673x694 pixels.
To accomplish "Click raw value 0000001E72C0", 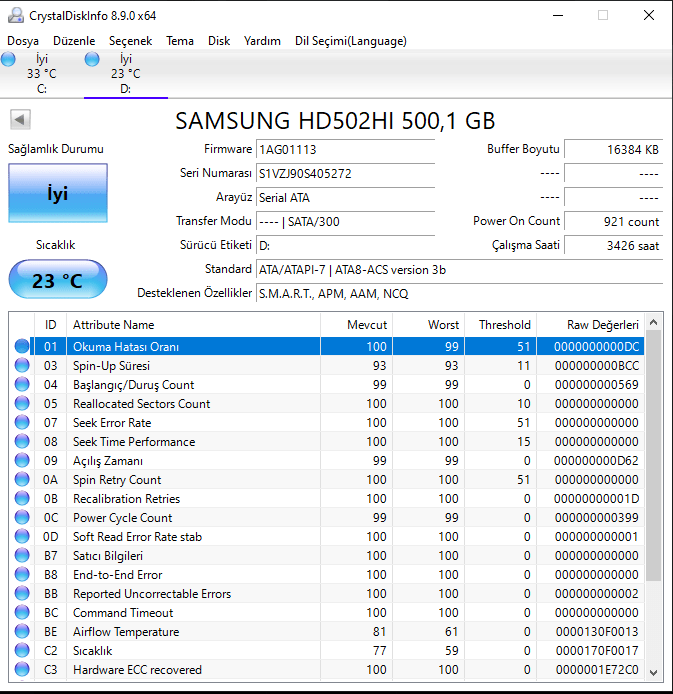I will (x=597, y=670).
